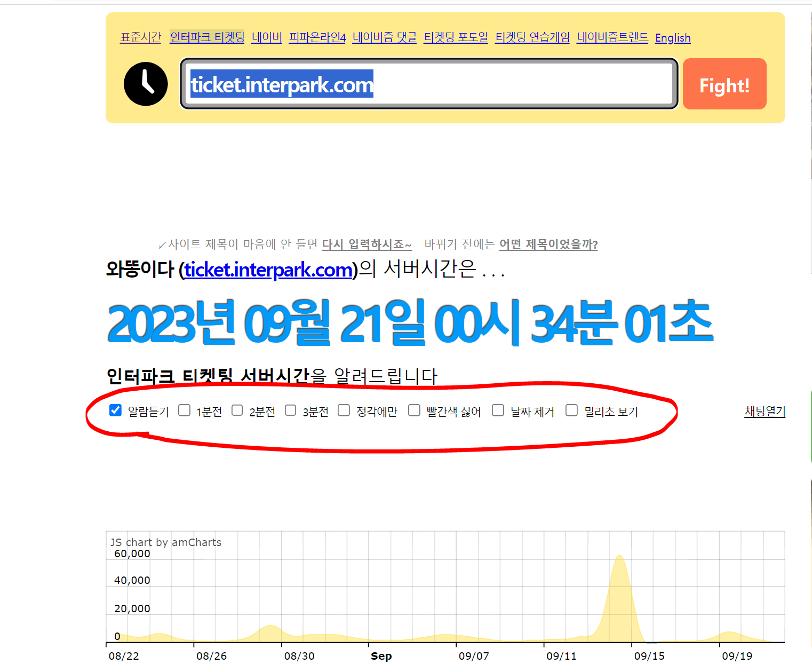Enable the 2분전 checkbox
The height and width of the screenshot is (664, 812).
click(237, 410)
